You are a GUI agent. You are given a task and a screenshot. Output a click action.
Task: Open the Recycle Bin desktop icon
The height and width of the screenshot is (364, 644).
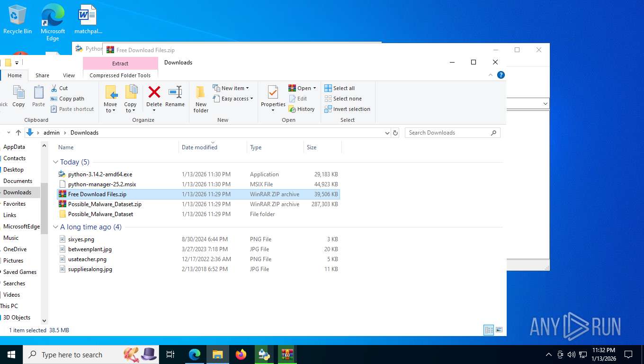click(18, 19)
